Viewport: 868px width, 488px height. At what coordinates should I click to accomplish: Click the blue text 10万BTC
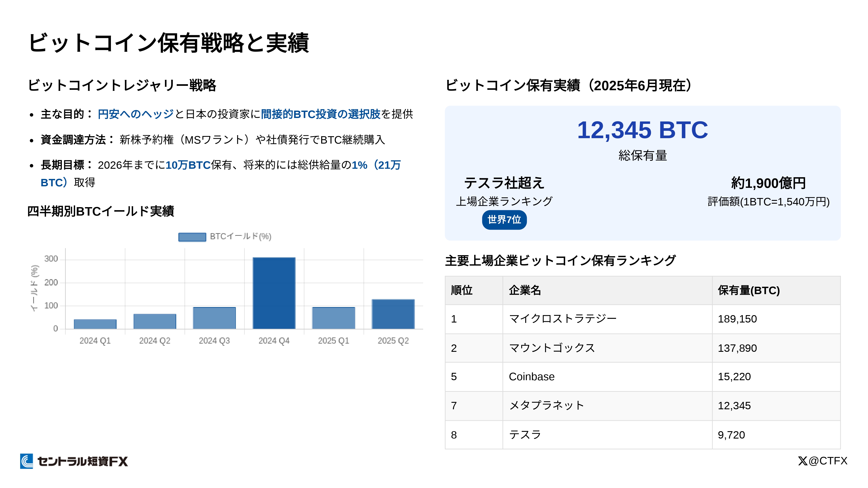point(188,165)
